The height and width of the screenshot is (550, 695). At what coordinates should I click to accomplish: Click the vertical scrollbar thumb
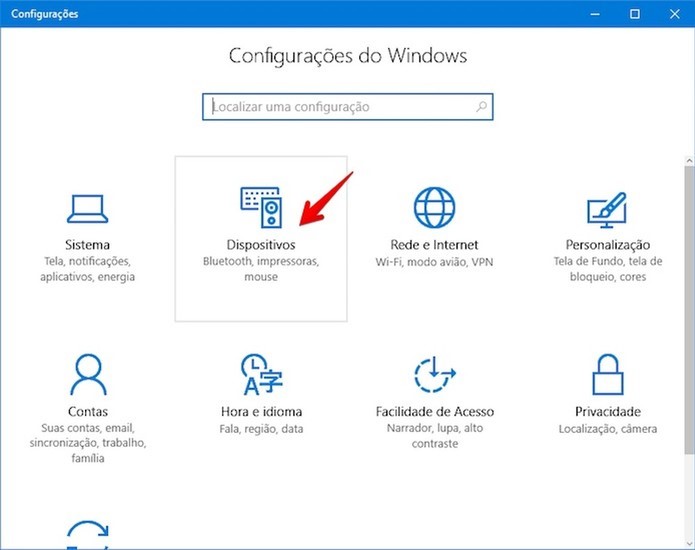pos(689,310)
